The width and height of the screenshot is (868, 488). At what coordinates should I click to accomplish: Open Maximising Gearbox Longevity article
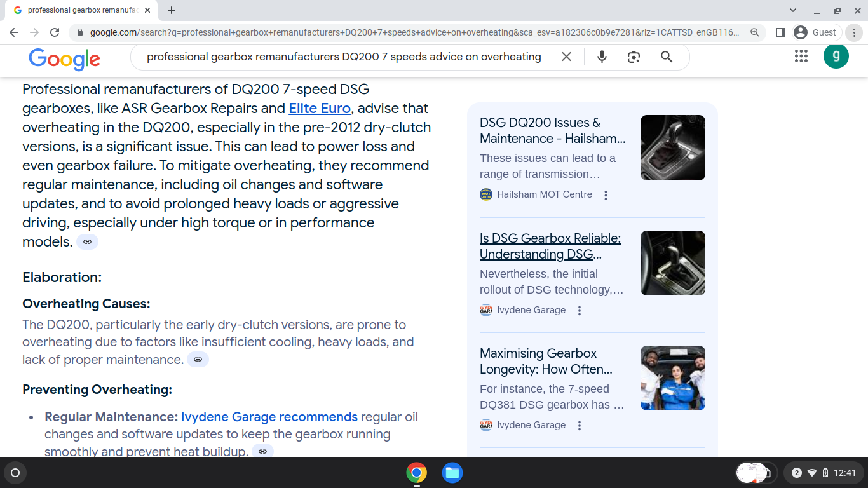click(x=546, y=361)
